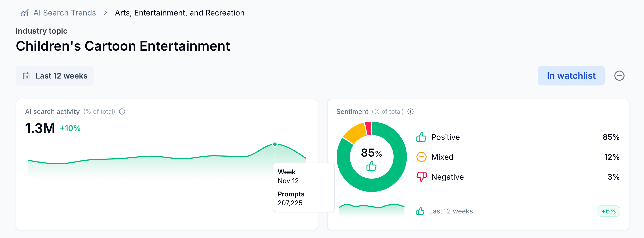Show info for AI search activity

[122, 111]
